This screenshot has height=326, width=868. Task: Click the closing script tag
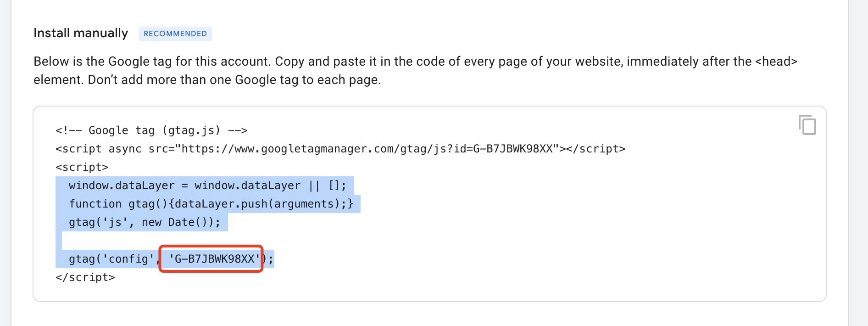(x=85, y=277)
